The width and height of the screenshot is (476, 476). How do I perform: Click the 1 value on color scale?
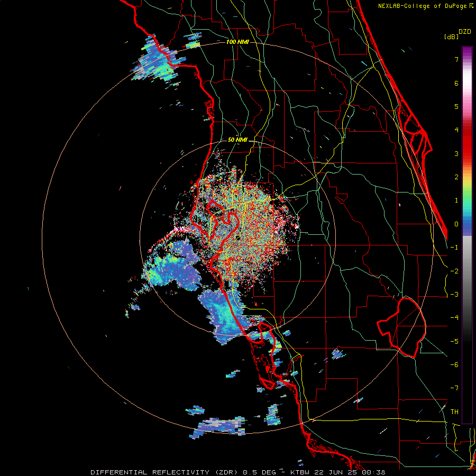point(456,200)
